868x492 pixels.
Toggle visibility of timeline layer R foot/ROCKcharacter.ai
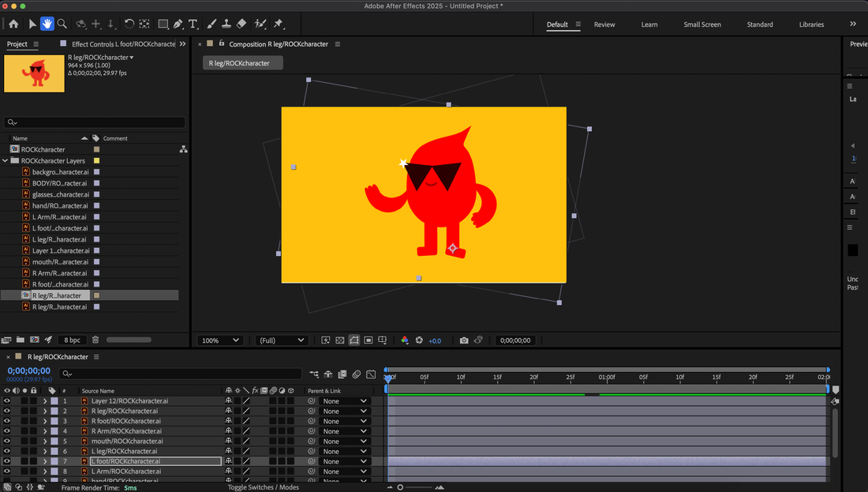tap(6, 421)
